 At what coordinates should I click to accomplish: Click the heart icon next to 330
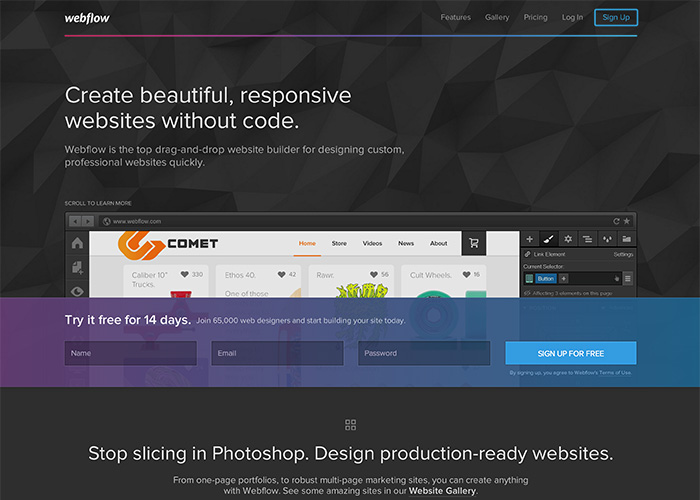tap(184, 274)
